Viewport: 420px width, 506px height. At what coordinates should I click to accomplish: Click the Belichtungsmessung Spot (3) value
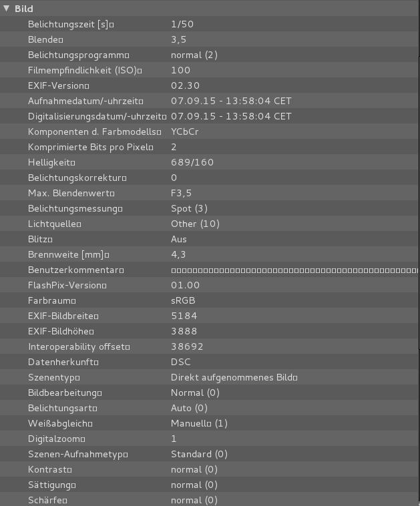point(190,208)
